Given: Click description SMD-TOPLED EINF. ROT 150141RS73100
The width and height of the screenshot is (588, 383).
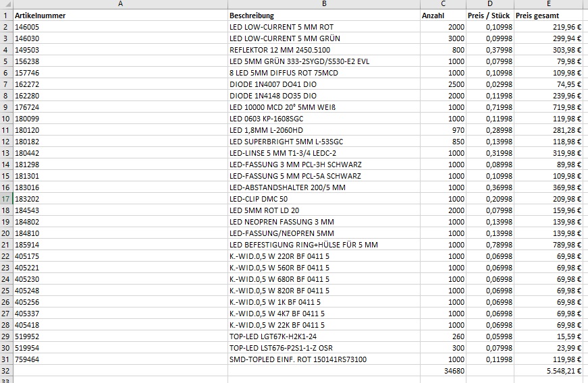Looking at the screenshot, I should click(324, 359).
